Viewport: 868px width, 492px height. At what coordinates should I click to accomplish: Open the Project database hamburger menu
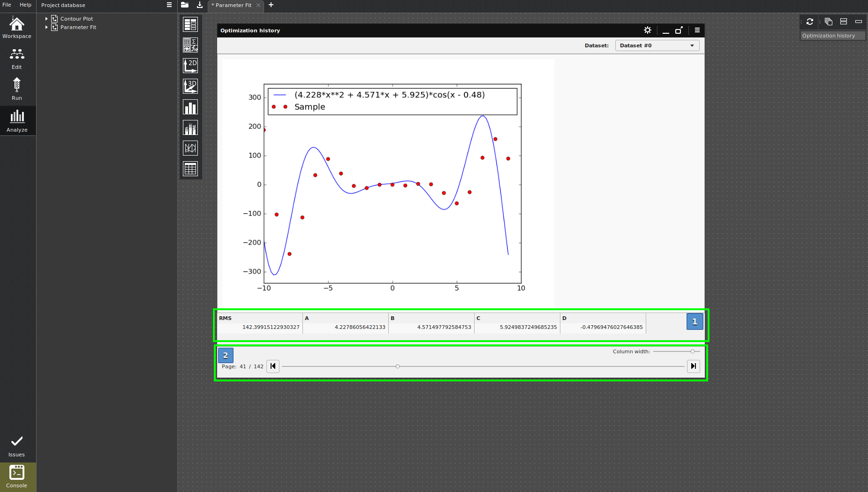169,5
